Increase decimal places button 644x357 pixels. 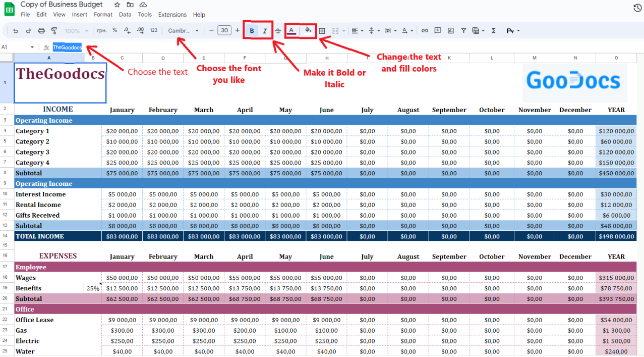(140, 30)
